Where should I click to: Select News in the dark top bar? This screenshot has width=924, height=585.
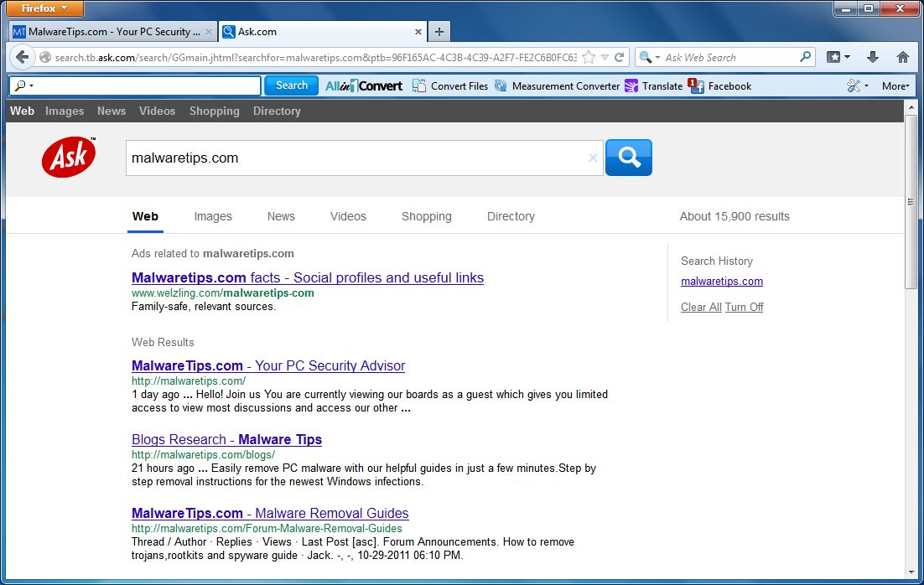click(x=112, y=111)
